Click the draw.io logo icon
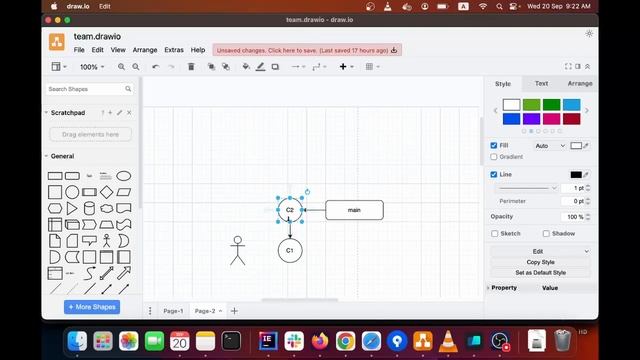 point(57,42)
